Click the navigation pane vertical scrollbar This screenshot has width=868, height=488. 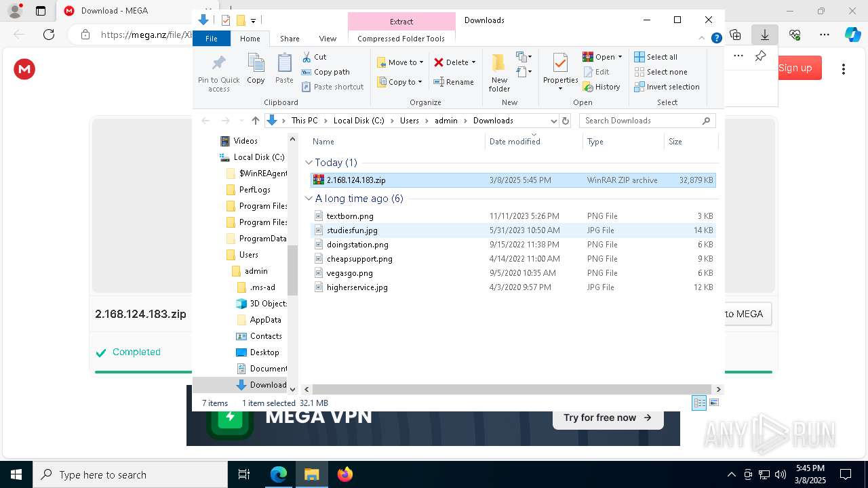coord(293,271)
